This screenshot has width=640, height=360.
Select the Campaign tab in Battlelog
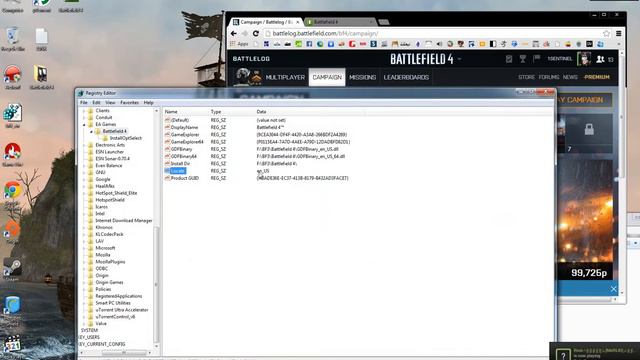(x=327, y=77)
